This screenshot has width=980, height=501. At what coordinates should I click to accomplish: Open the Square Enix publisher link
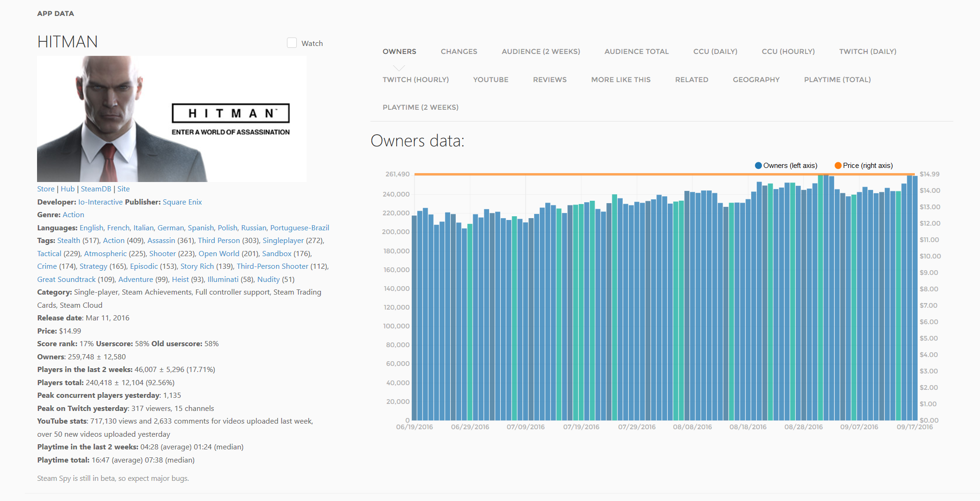tap(182, 202)
